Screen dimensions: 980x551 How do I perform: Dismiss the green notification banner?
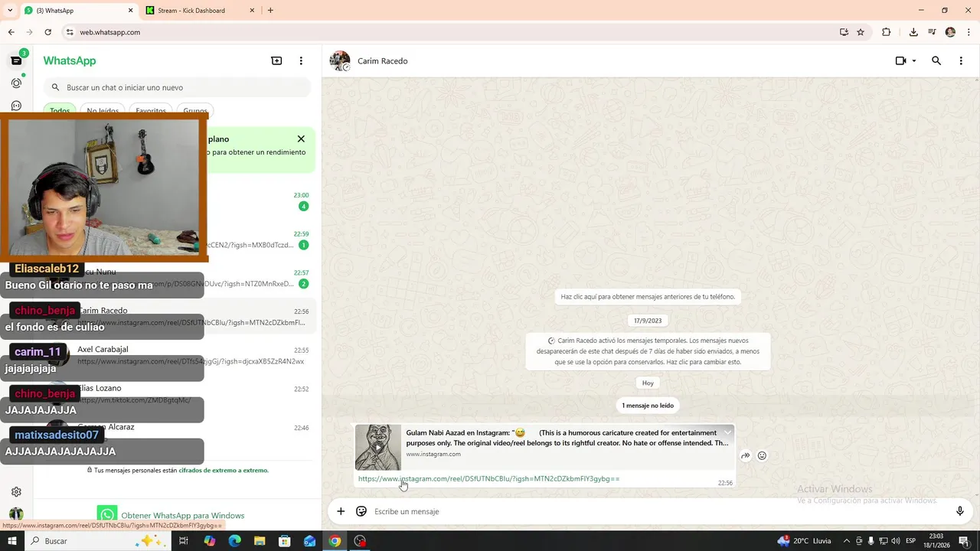pos(301,139)
